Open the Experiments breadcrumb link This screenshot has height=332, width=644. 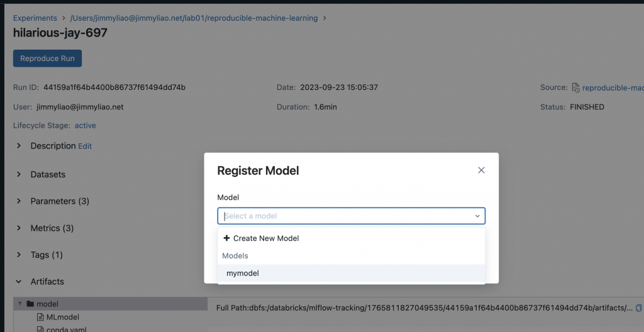coord(35,18)
